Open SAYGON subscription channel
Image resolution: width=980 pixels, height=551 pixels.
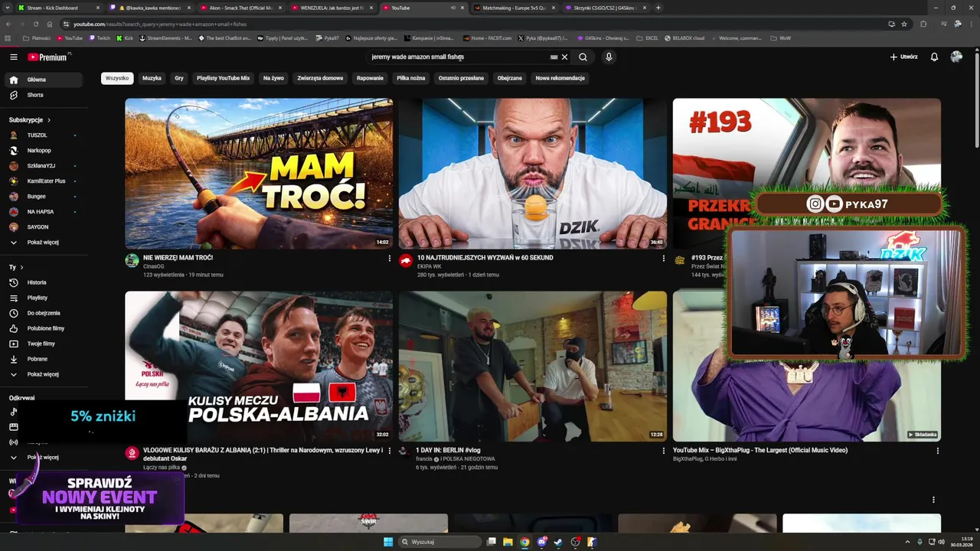[43, 227]
